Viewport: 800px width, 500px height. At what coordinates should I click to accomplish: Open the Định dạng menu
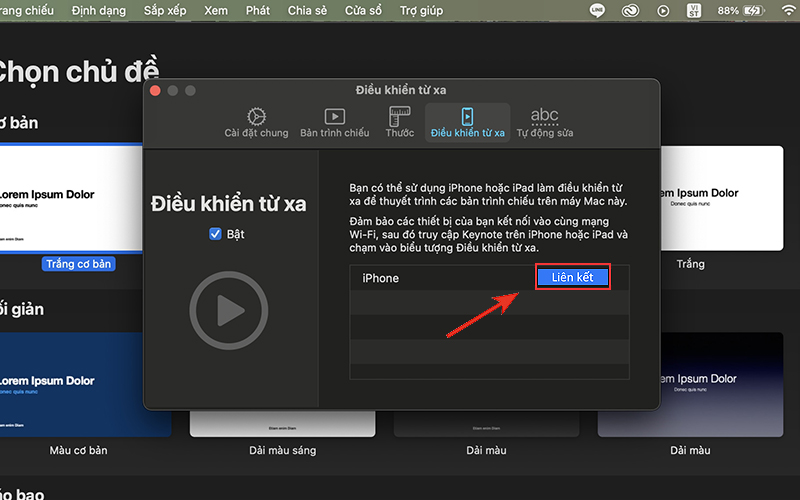click(98, 10)
